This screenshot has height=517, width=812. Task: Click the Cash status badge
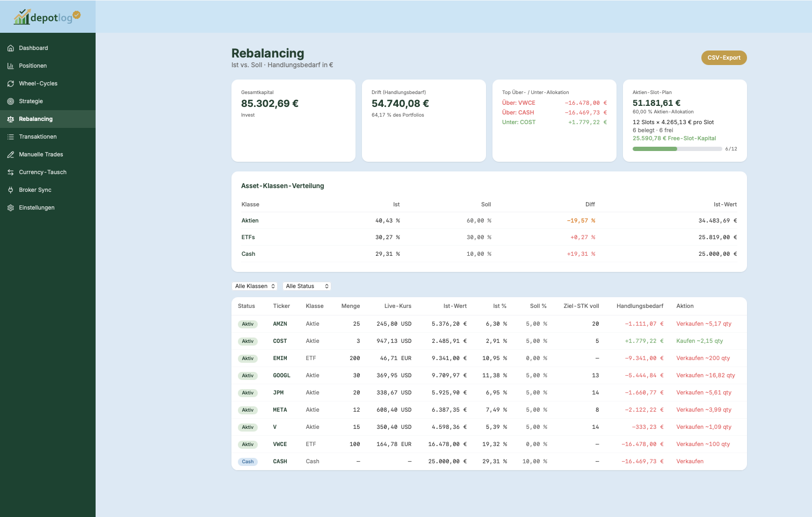pos(248,462)
